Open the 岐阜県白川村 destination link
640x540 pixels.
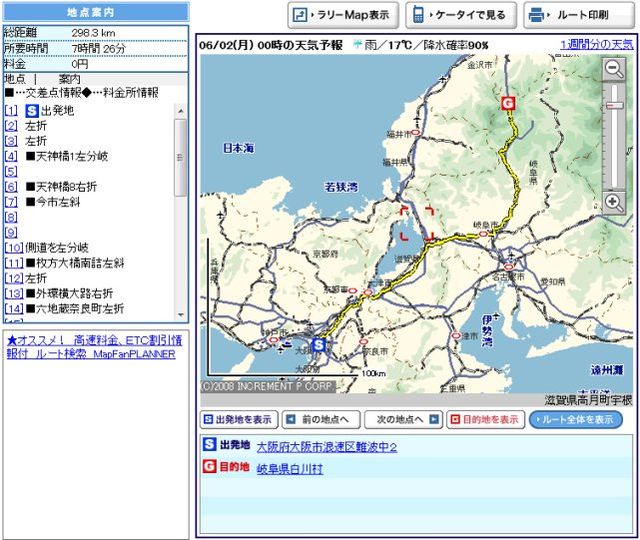click(x=289, y=469)
